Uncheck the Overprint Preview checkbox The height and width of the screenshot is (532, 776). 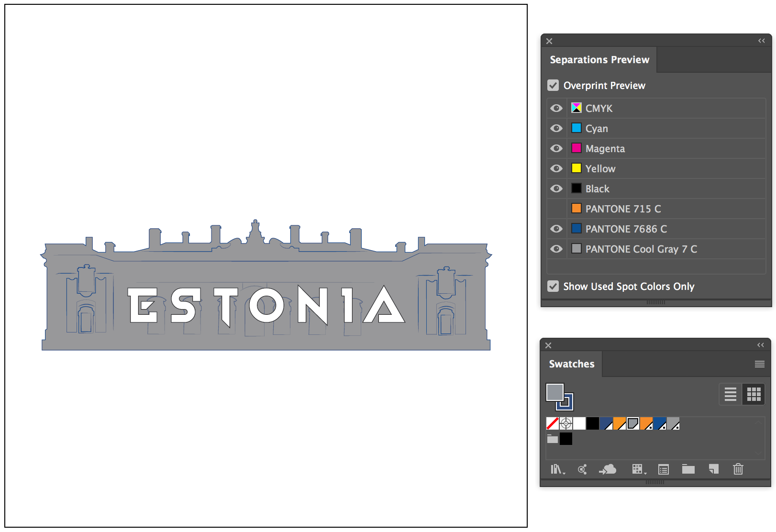[x=553, y=86]
